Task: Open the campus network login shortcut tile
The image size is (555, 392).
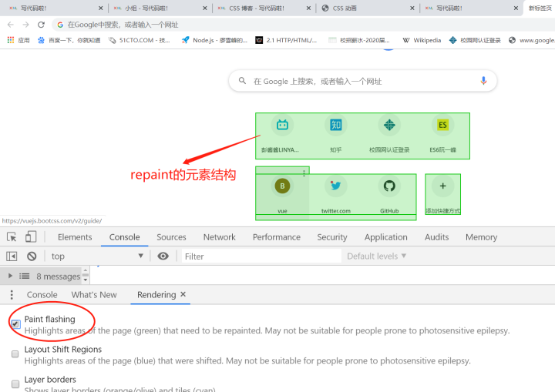Action: (x=389, y=135)
